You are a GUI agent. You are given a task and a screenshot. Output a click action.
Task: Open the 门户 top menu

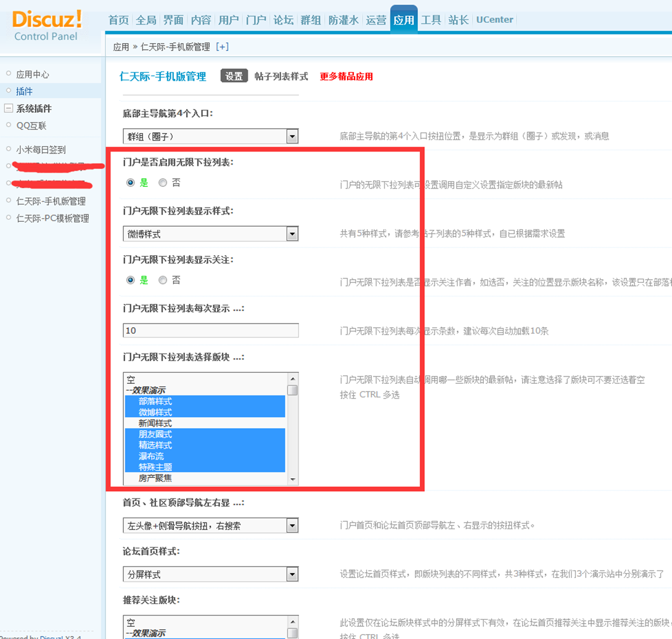tap(256, 20)
